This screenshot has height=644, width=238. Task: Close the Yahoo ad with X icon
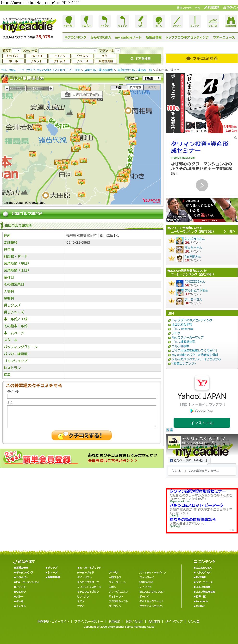(168, 429)
